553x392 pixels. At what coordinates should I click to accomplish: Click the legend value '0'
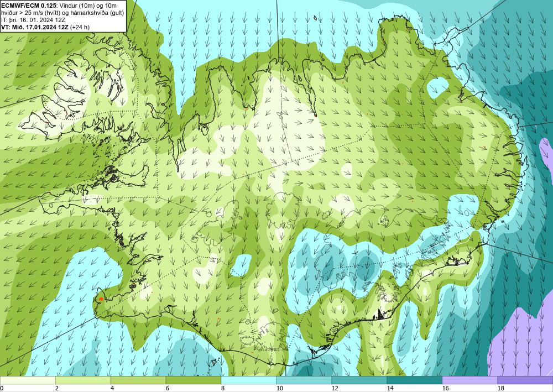click(x=2, y=389)
